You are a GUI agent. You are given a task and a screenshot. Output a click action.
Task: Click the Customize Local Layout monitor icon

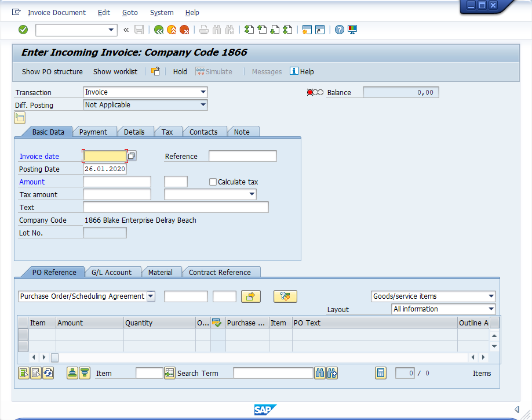(x=352, y=30)
